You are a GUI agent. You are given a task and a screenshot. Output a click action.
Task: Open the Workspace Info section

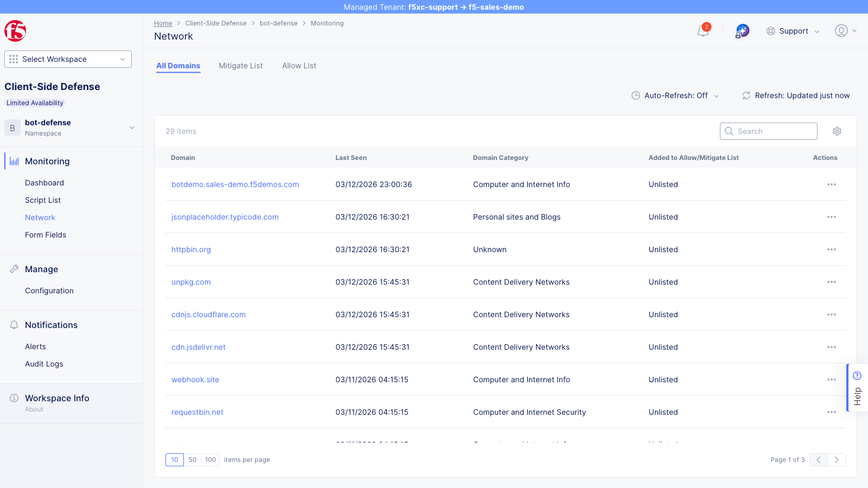(57, 398)
